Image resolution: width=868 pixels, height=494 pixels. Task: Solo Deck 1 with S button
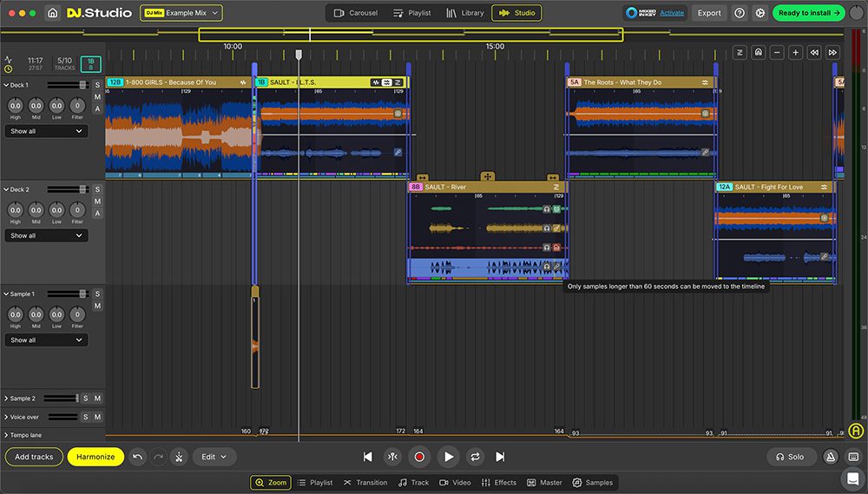(x=97, y=85)
